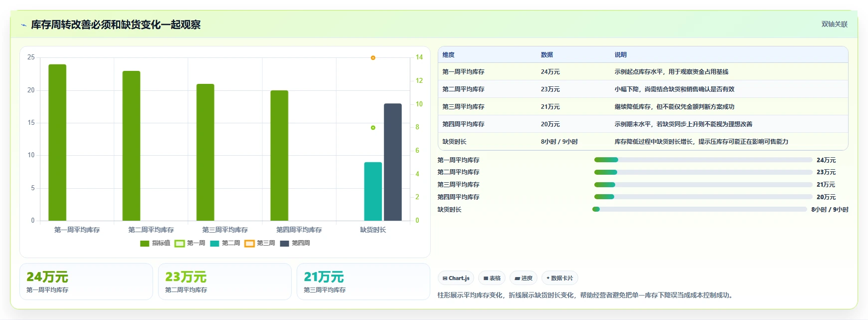This screenshot has width=868, height=320.
Task: Click the 第三周平均库存 progress bar
Action: pyautogui.click(x=703, y=185)
